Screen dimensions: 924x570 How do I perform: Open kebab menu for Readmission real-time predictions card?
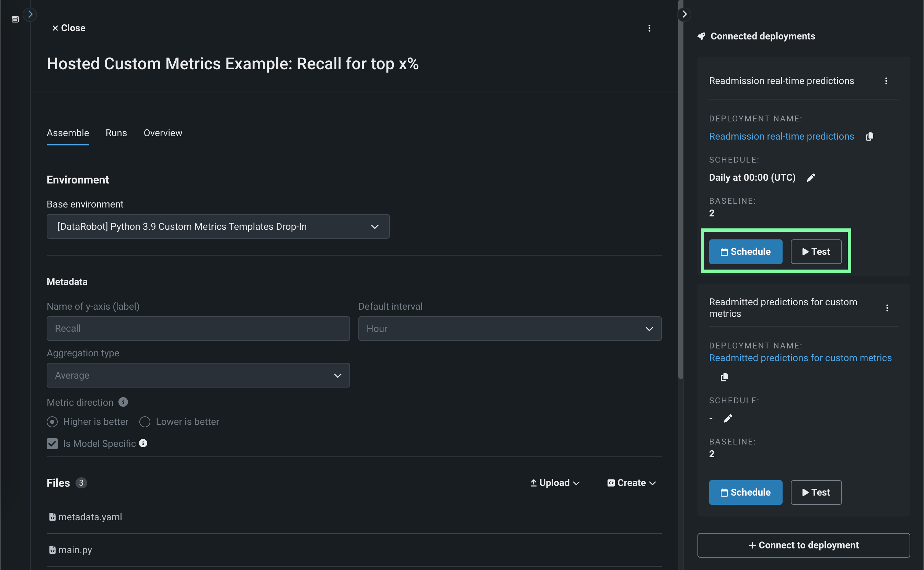pyautogui.click(x=886, y=81)
